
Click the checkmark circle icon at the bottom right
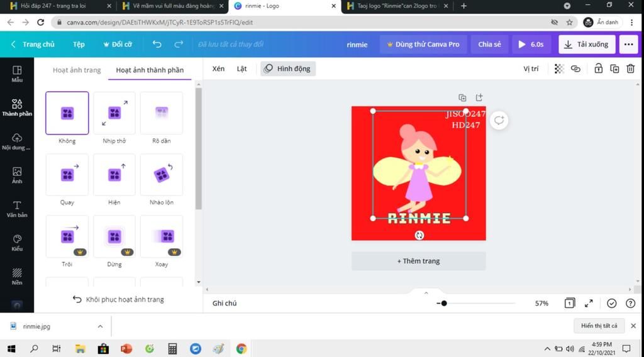[611, 303]
